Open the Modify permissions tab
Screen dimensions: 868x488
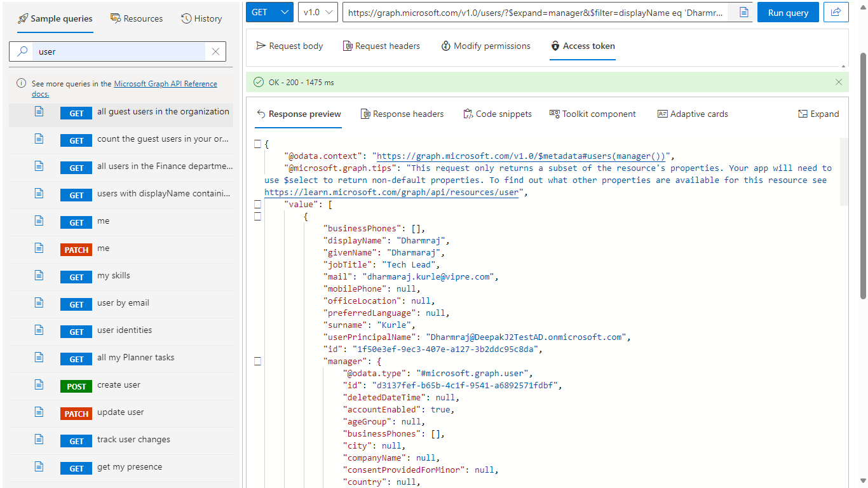click(485, 46)
